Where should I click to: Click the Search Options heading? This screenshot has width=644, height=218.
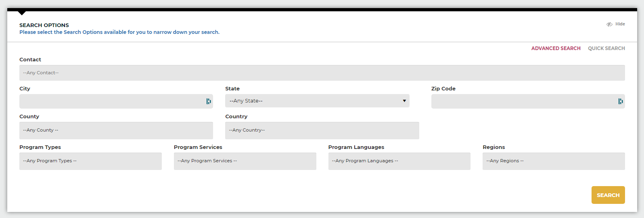point(44,25)
